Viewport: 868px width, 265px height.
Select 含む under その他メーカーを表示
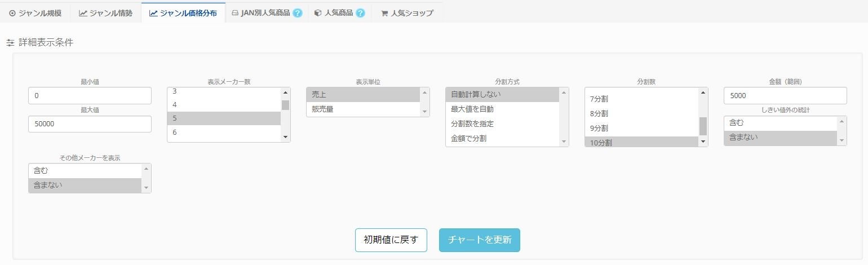point(85,170)
